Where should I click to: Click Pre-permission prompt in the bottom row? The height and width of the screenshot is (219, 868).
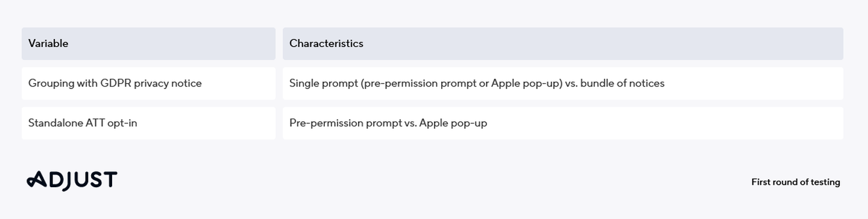(342, 123)
